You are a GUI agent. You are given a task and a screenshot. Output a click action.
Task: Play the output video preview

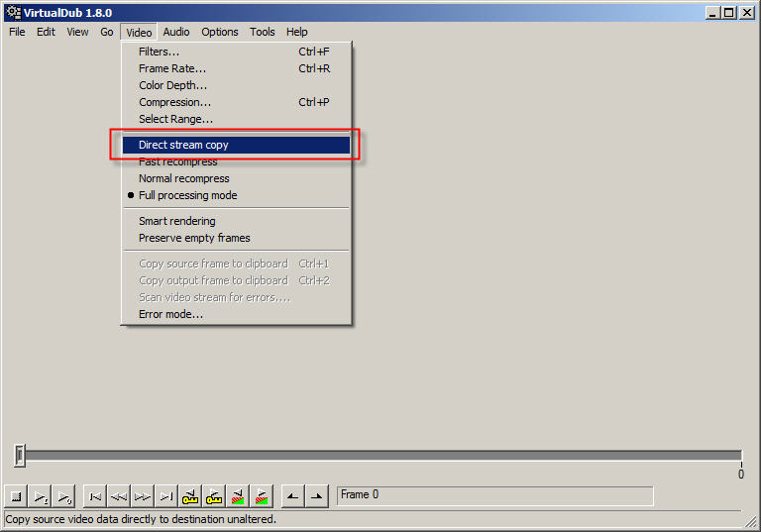tap(64, 496)
